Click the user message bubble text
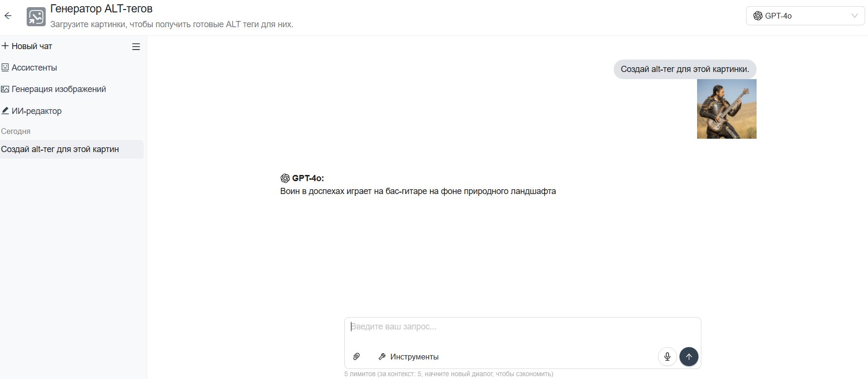The height and width of the screenshot is (379, 868). (x=685, y=69)
